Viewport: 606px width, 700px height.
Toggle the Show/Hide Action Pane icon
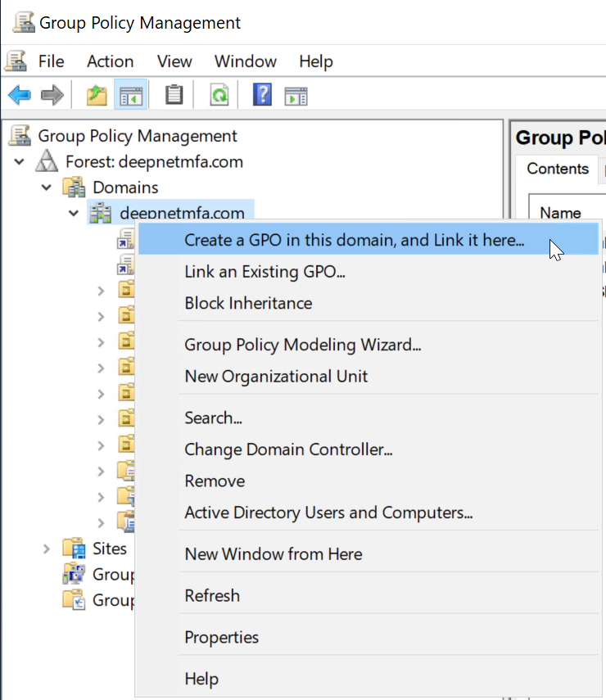click(296, 96)
